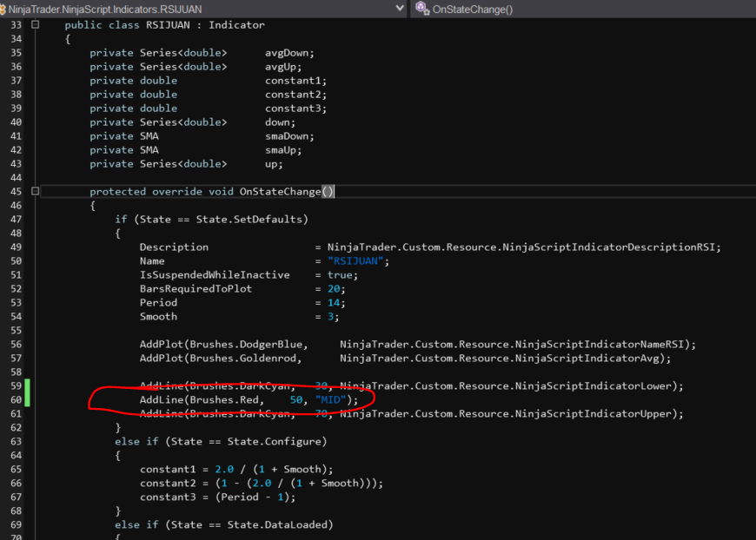
Task: Click 'State.DataLoaded' condition on line 69
Action: (276, 525)
